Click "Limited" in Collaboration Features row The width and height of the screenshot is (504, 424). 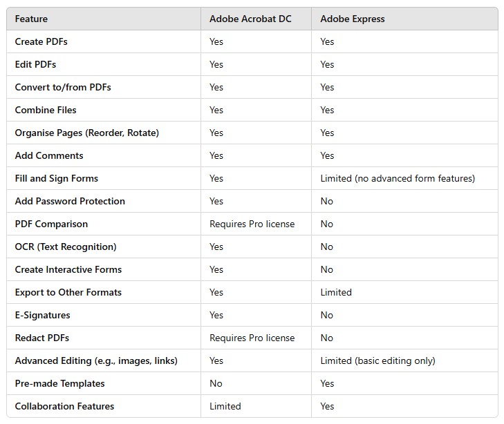[x=225, y=406]
